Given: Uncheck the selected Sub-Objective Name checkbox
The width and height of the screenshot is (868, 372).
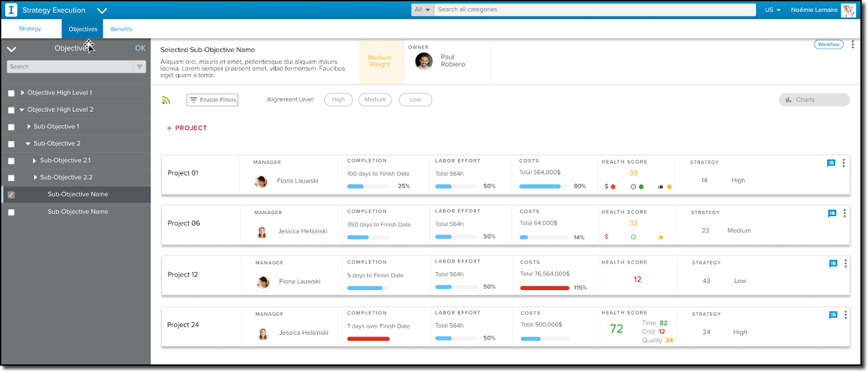Looking at the screenshot, I should tap(11, 195).
